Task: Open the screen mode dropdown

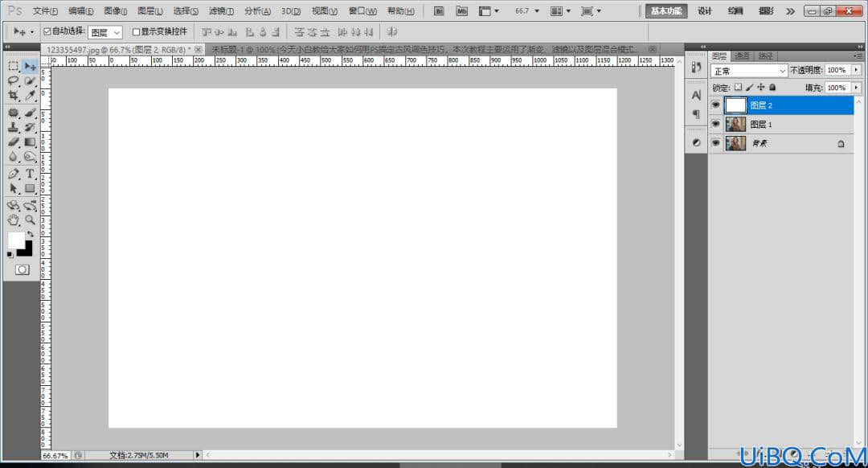Action: [x=592, y=11]
